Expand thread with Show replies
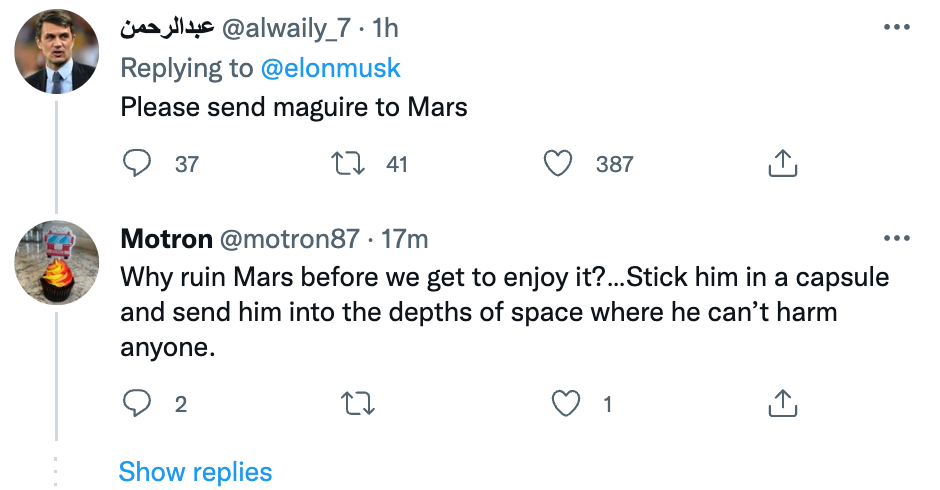940x490 pixels. coord(195,472)
